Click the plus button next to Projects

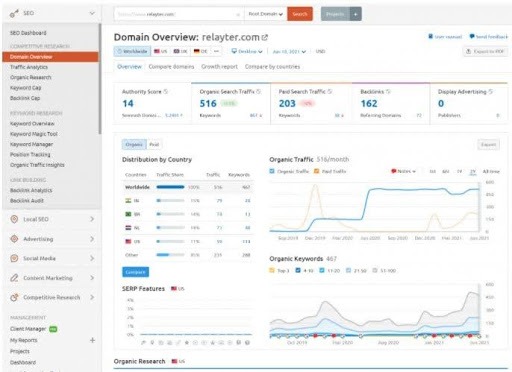(x=356, y=14)
